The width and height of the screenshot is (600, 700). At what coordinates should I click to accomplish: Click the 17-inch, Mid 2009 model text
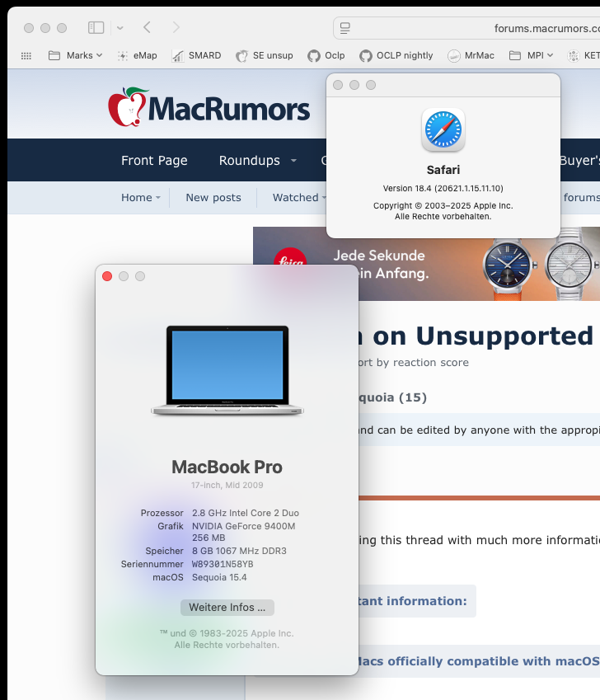(x=227, y=486)
